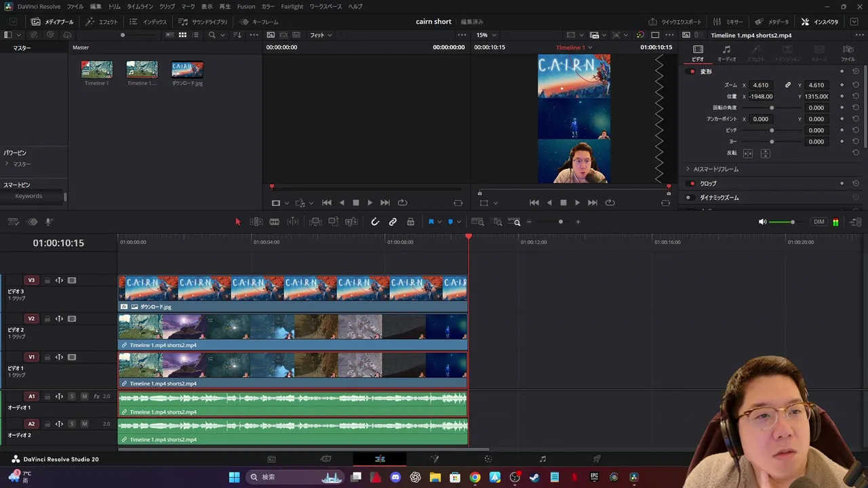868x488 pixels.
Task: Open the Fusion menu
Action: (x=246, y=6)
